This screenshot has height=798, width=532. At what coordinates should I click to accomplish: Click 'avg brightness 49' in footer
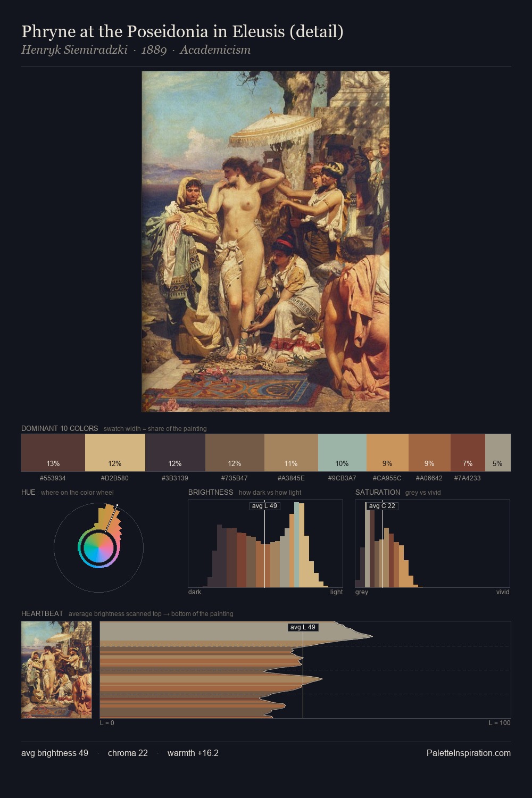(x=55, y=753)
